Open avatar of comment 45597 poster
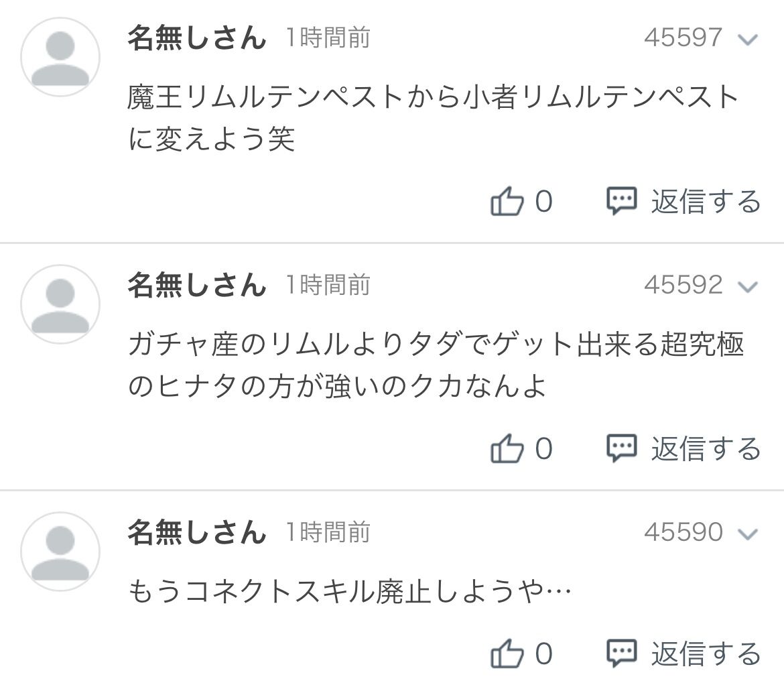 point(60,57)
